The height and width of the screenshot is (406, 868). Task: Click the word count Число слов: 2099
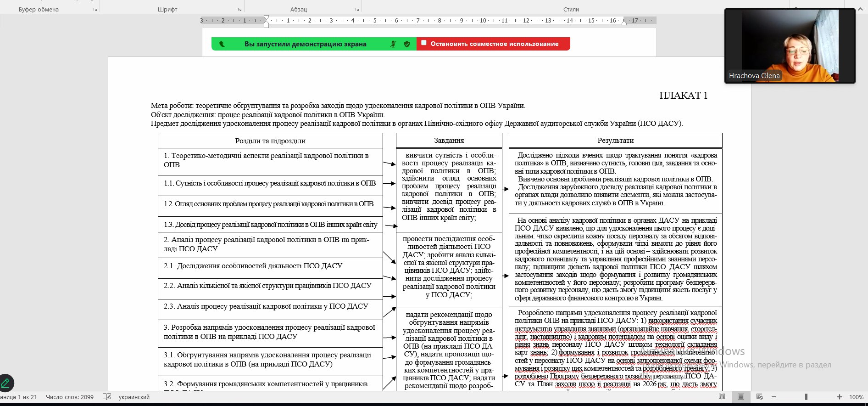click(x=70, y=397)
